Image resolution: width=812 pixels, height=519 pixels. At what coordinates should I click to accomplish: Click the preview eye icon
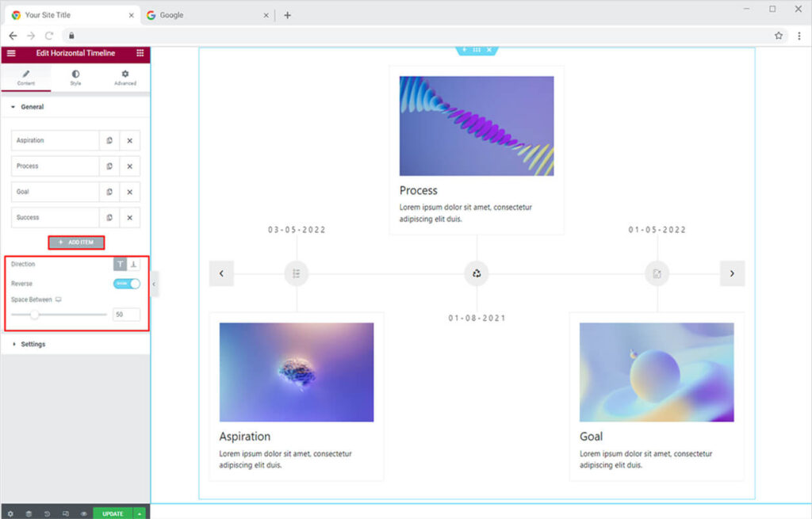83,513
